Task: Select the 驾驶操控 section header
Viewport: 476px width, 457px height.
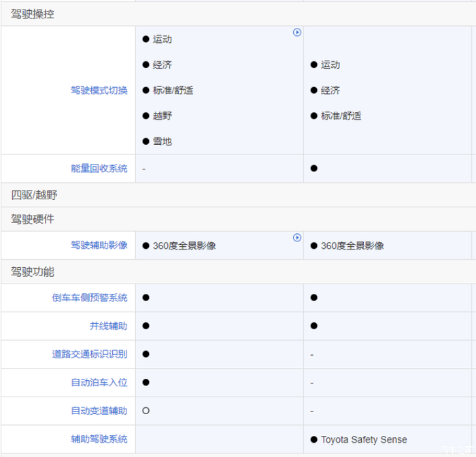Action: point(33,14)
